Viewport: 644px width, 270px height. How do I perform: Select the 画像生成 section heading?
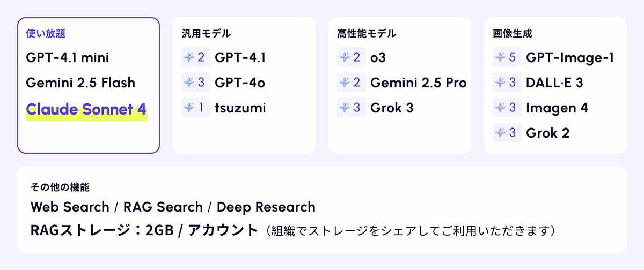click(x=512, y=33)
